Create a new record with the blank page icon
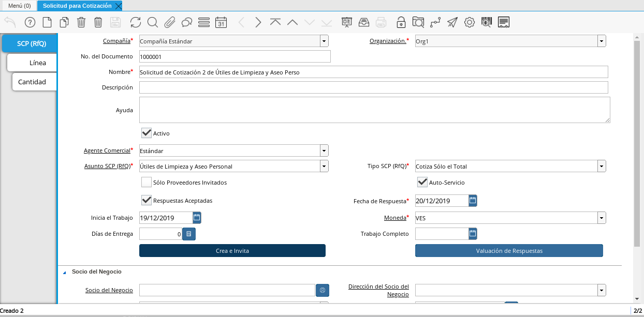Viewport: 644px width, 317px height. pyautogui.click(x=47, y=22)
